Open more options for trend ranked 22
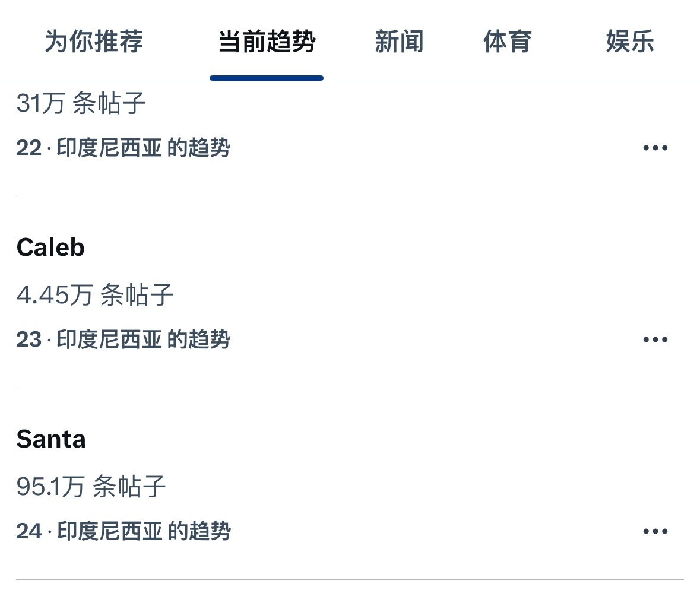 tap(655, 148)
